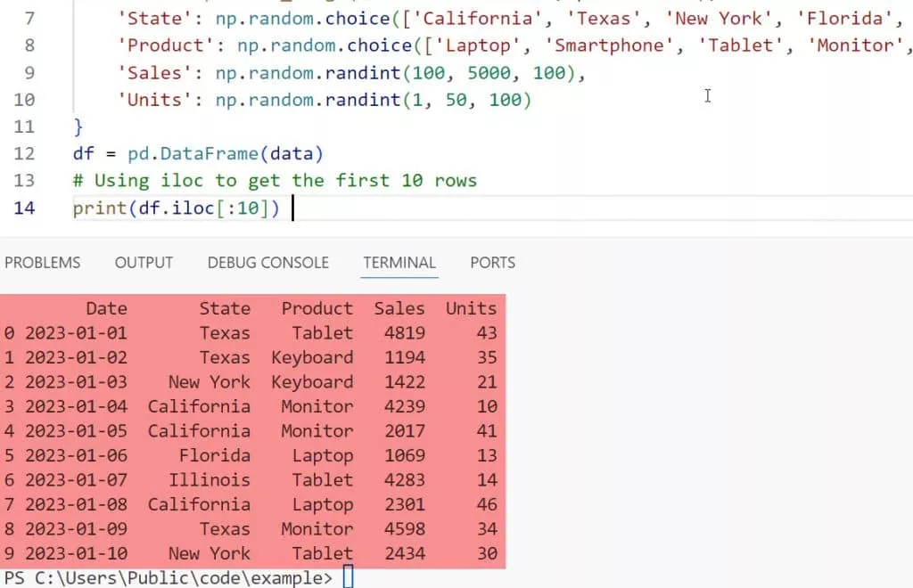913x588 pixels.
Task: Switch to the OUTPUT tab
Action: [144, 263]
